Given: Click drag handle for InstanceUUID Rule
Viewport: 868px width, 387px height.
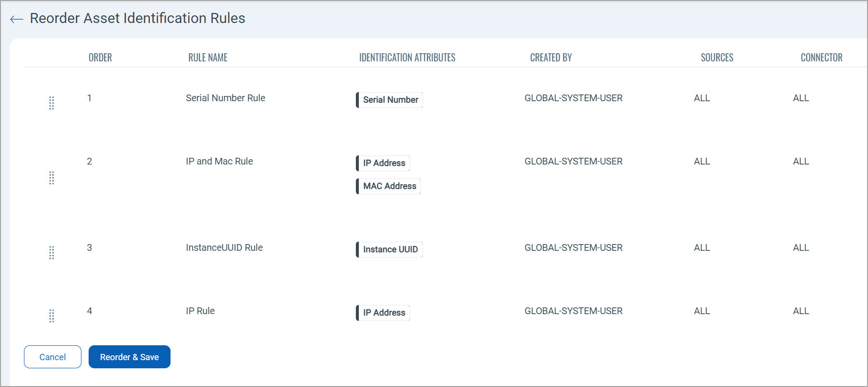Looking at the screenshot, I should pyautogui.click(x=52, y=253).
